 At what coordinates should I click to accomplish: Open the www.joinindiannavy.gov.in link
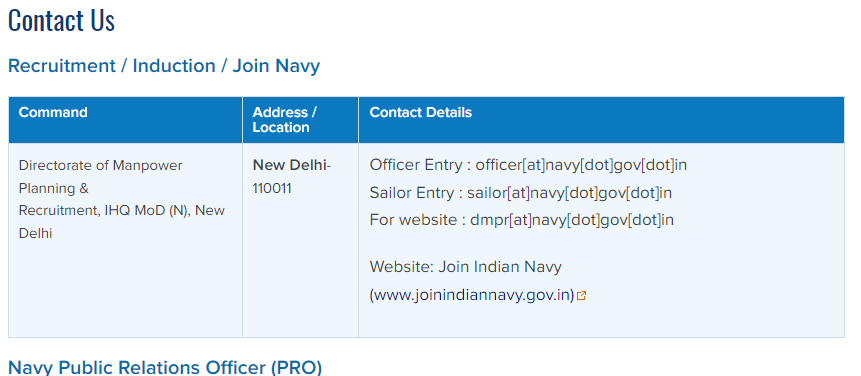click(472, 295)
